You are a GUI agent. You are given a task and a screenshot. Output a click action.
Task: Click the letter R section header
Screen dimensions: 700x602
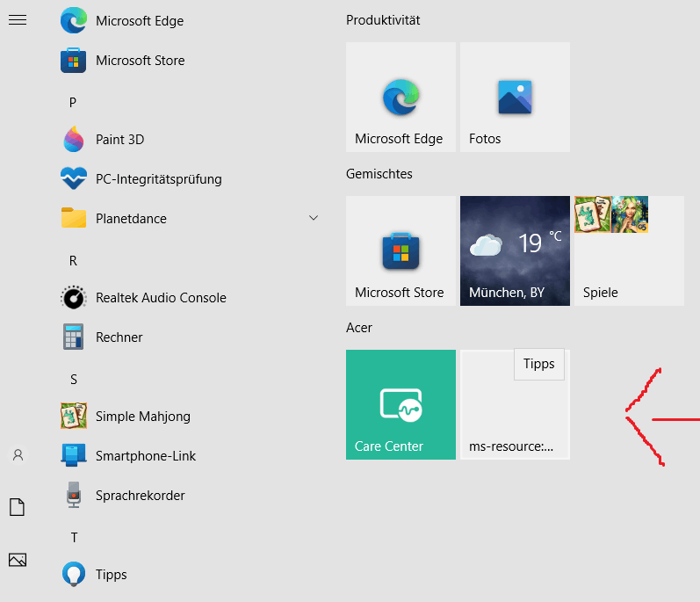[x=73, y=261]
